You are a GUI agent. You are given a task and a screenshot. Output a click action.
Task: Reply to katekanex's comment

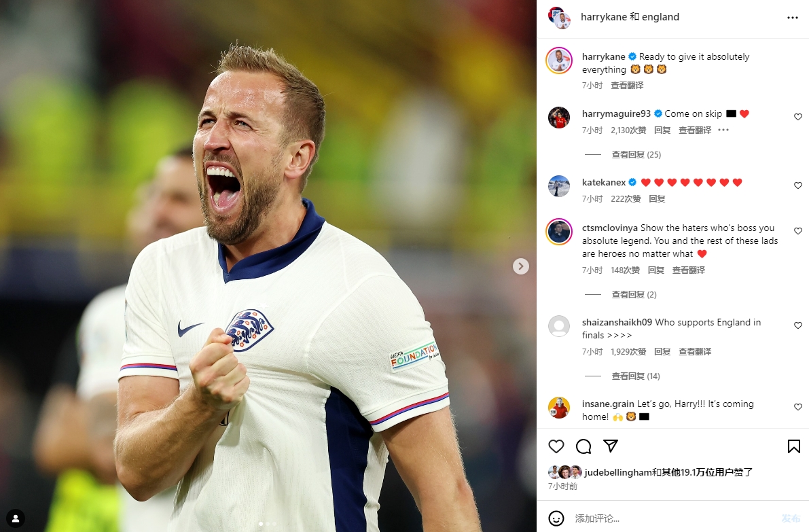[657, 198]
